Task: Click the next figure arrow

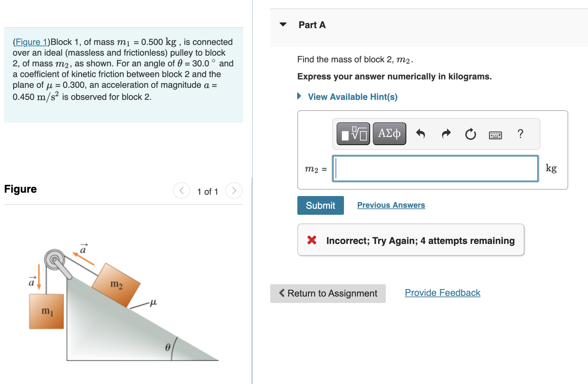Action: point(234,190)
